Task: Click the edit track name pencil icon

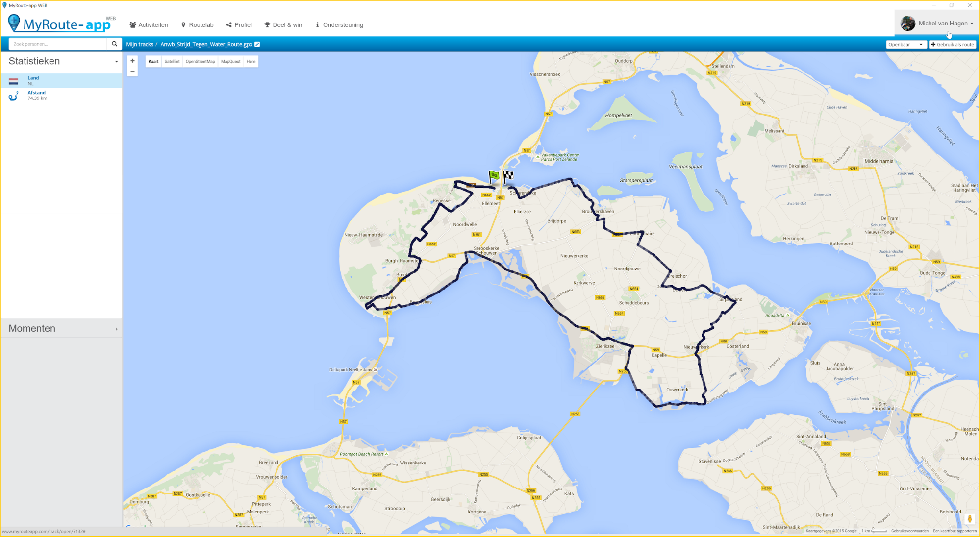Action: [x=257, y=44]
